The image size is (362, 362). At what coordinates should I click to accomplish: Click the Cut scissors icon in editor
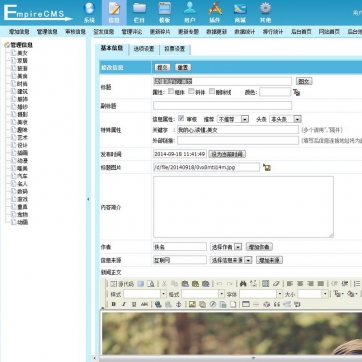point(164,284)
